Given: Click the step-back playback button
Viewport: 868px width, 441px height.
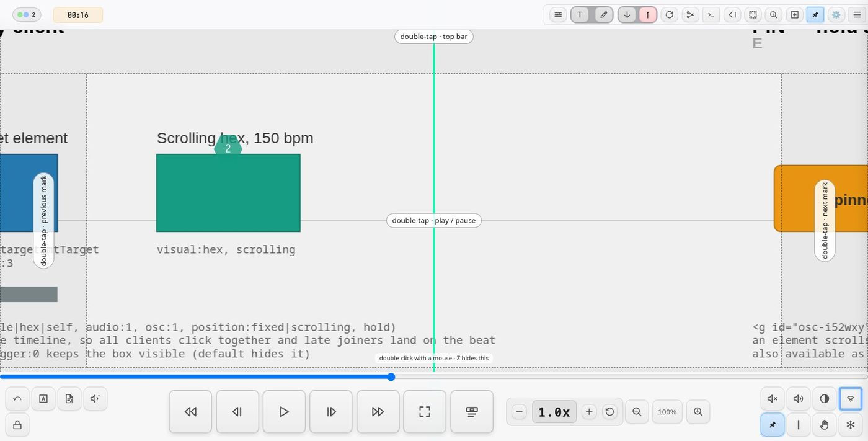Looking at the screenshot, I should tap(237, 412).
